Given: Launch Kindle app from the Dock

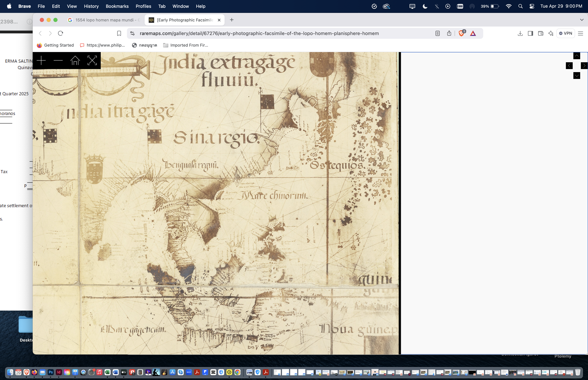Looking at the screenshot, I should pyautogui.click(x=156, y=372).
